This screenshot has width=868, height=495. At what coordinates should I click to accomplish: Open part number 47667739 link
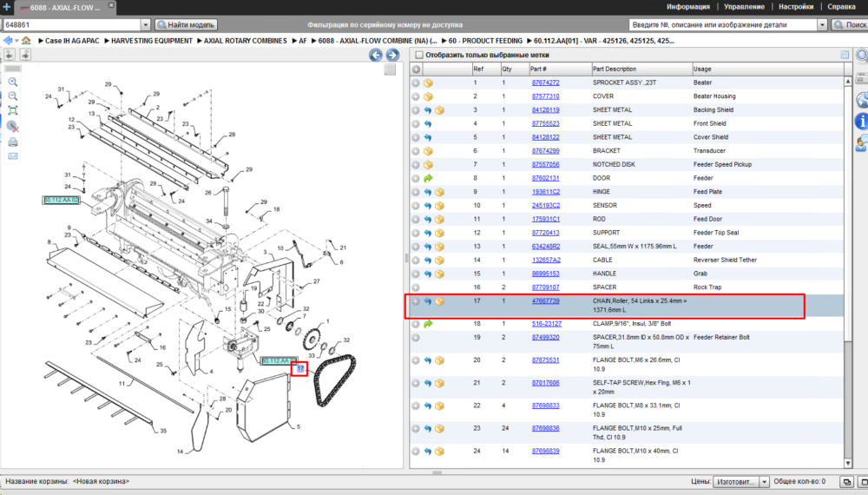pyautogui.click(x=545, y=301)
